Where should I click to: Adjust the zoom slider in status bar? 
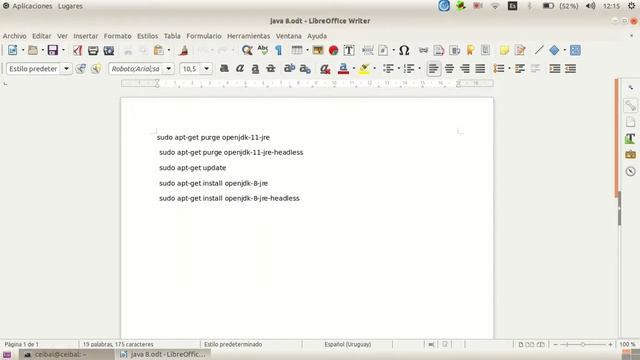click(583, 344)
